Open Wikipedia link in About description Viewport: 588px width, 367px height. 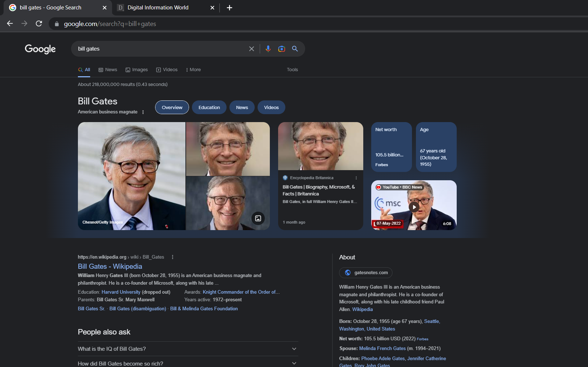click(363, 309)
